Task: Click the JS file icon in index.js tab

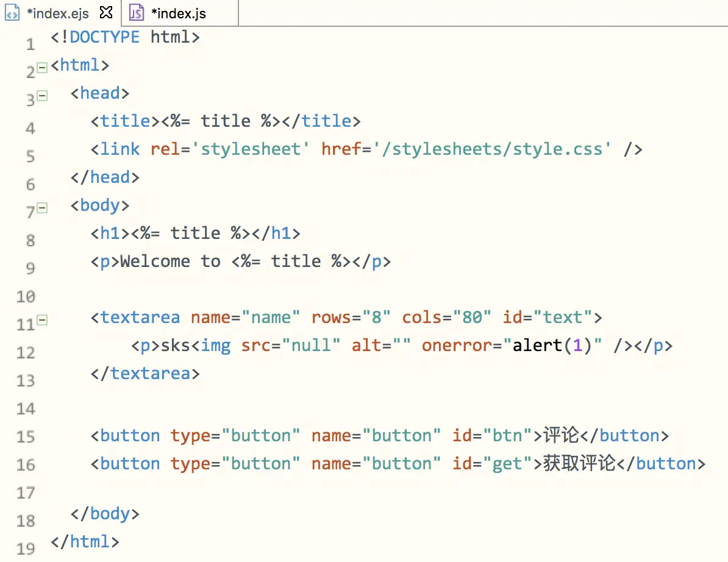Action: click(136, 13)
